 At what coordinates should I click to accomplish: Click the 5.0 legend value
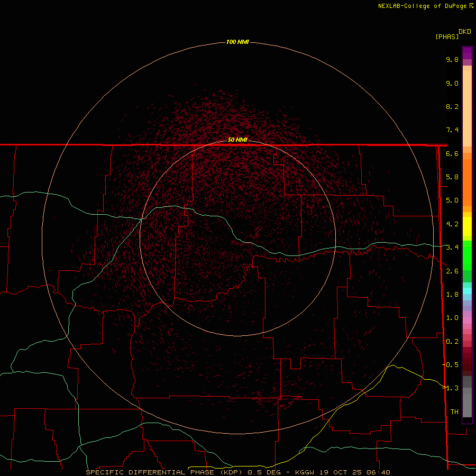tap(452, 200)
